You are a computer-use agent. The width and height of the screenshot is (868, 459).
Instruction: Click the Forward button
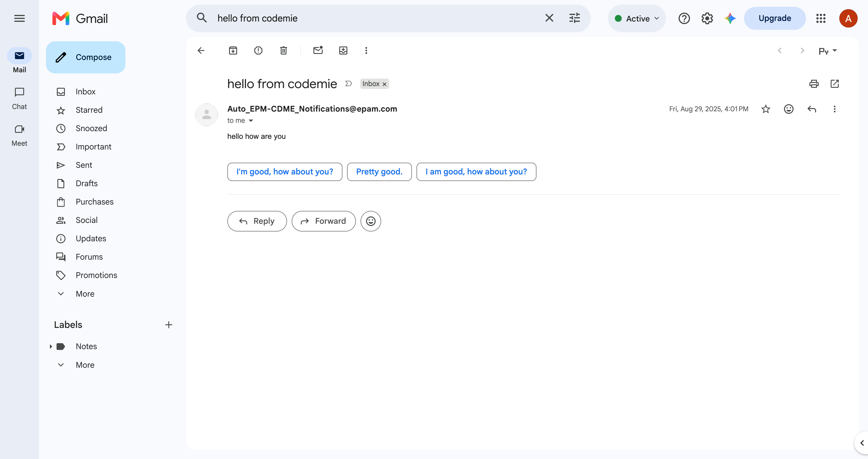click(323, 221)
